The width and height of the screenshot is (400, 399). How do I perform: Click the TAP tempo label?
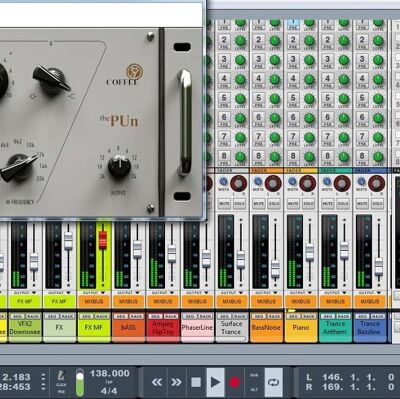(109, 382)
